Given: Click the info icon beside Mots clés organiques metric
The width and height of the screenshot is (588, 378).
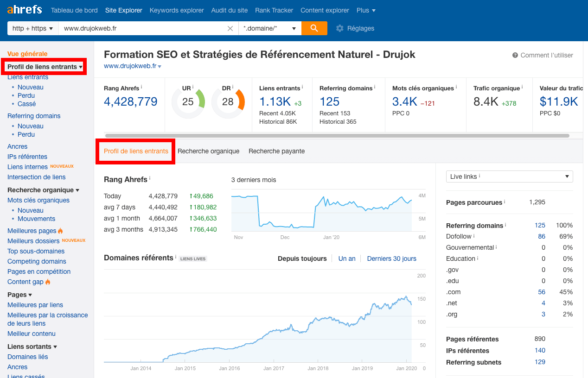Looking at the screenshot, I should (x=456, y=87).
